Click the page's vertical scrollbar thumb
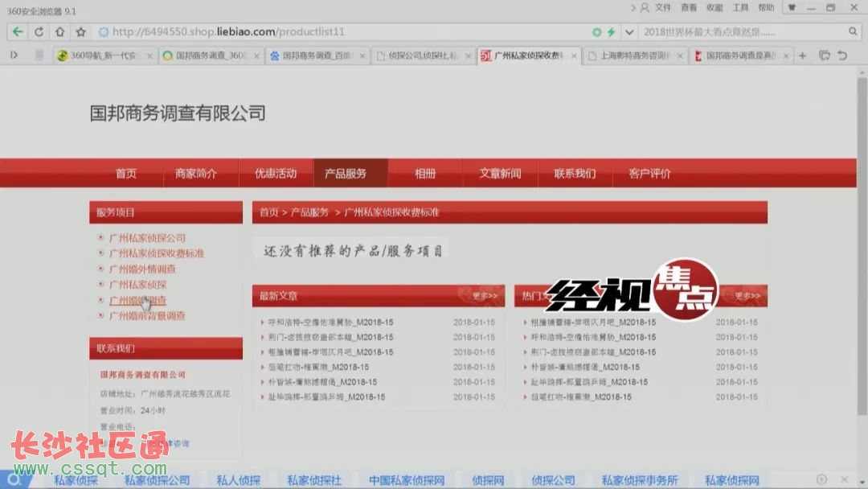This screenshot has height=489, width=868. tap(862, 246)
